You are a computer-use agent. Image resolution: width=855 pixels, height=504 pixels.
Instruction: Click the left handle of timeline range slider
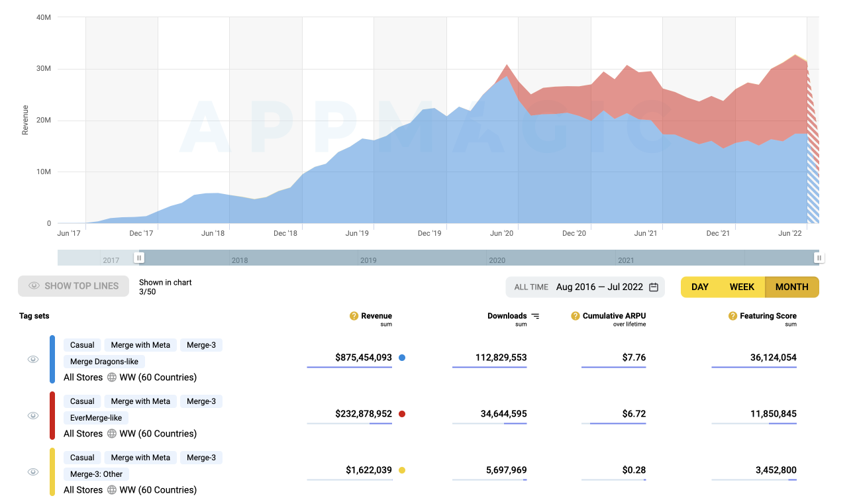138,258
